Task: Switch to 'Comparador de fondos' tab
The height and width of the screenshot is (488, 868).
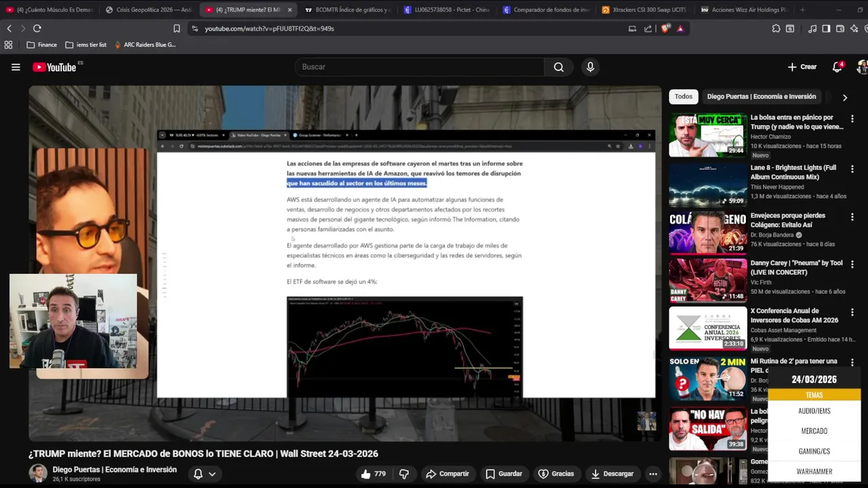Action: click(x=546, y=9)
